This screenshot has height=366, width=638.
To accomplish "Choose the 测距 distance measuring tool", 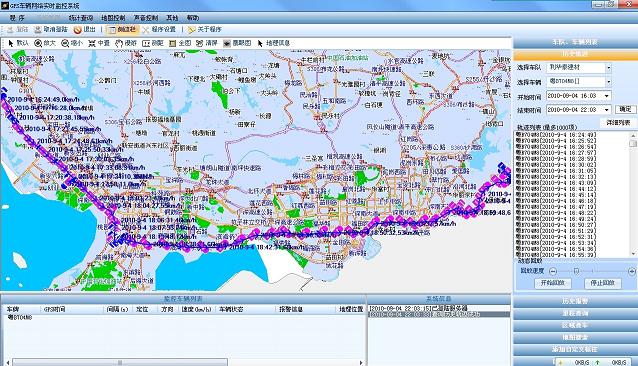I will pos(153,43).
